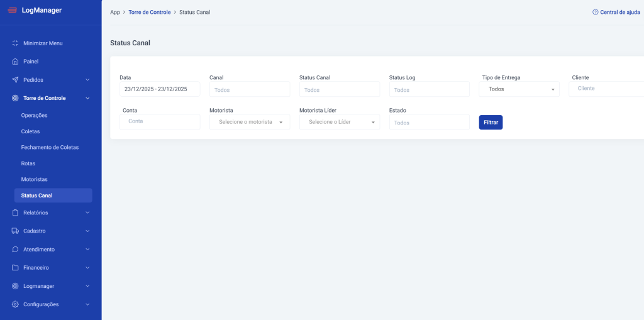Viewport: 644px width, 320px height.
Task: Open the Selecione o motorista dropdown
Action: click(x=250, y=122)
